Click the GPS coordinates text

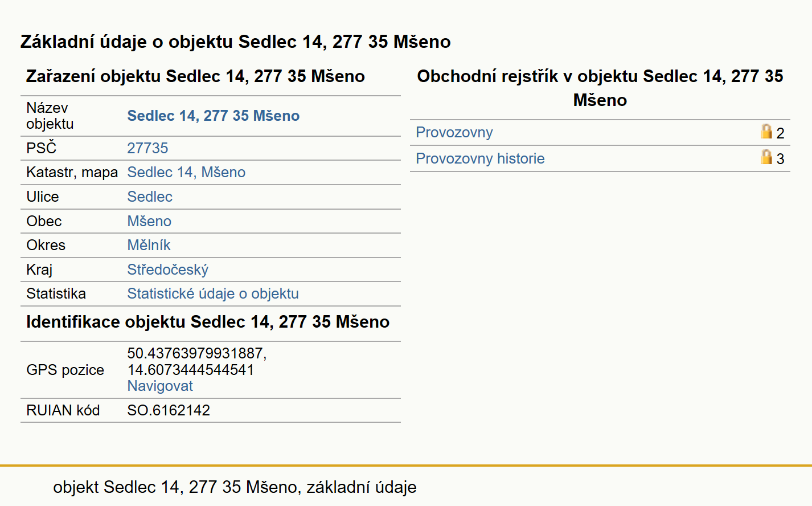(197, 361)
